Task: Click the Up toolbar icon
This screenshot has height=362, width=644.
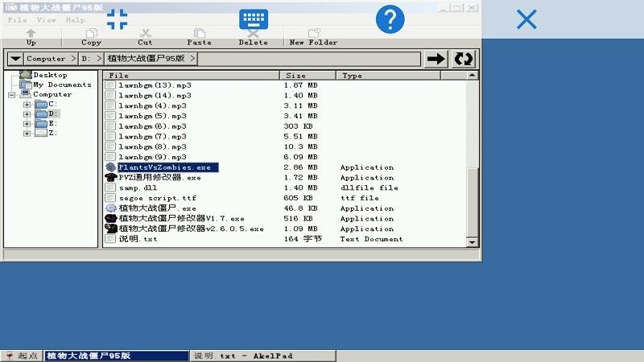Action: [x=31, y=37]
